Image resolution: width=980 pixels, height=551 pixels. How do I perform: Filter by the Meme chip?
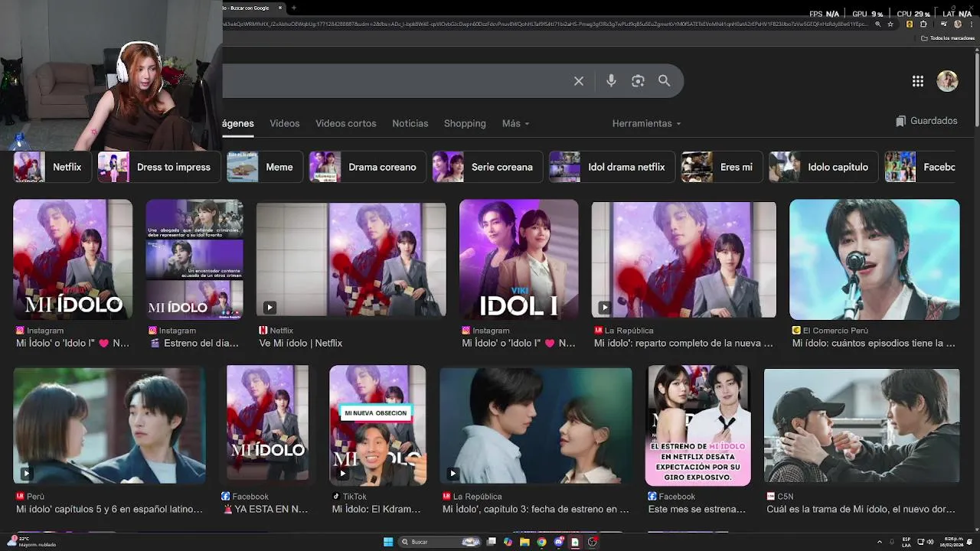coord(264,167)
